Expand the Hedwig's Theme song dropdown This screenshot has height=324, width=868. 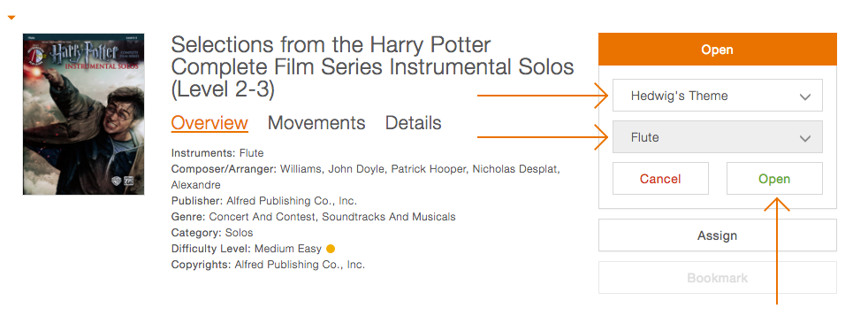(718, 96)
